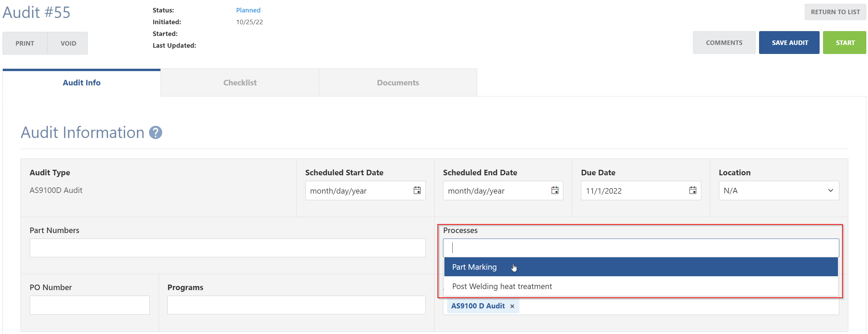Start the audit with green START button
Image resolution: width=868 pixels, height=334 pixels.
pos(845,43)
